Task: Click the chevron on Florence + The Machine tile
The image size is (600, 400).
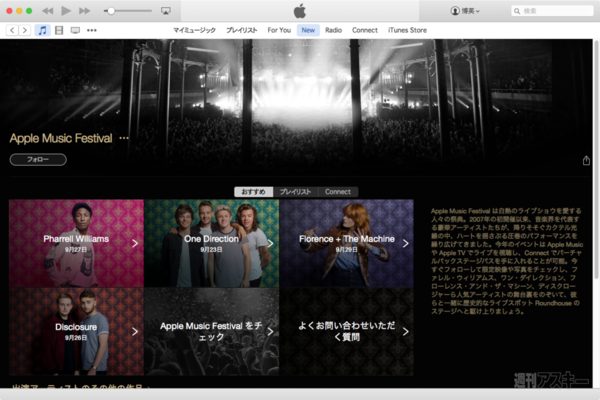Action: 406,243
